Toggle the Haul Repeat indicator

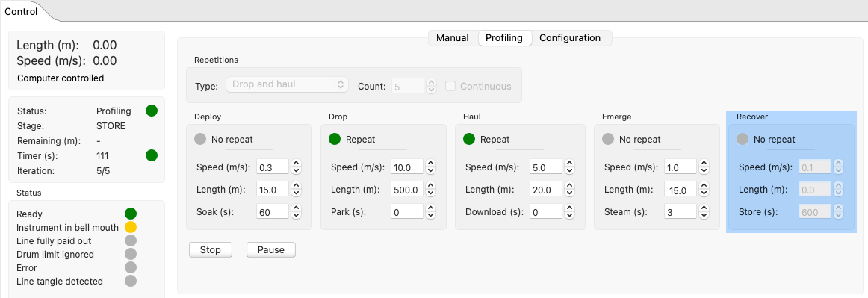pos(469,139)
